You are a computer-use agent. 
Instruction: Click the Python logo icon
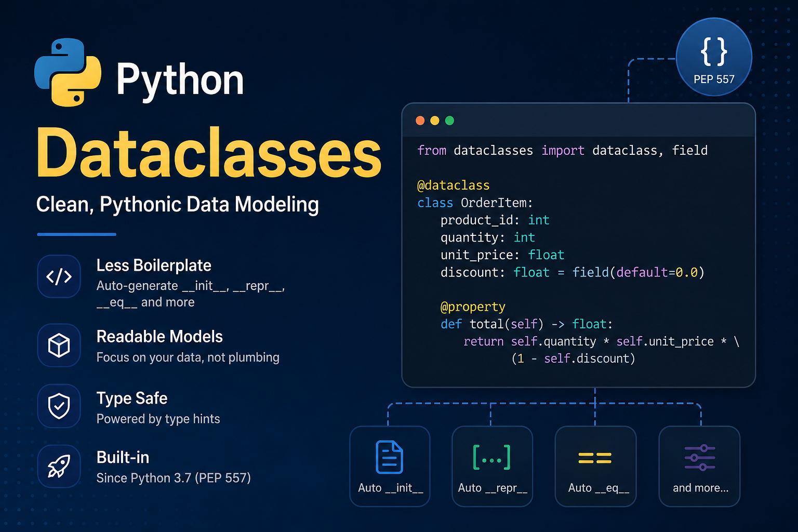(x=68, y=72)
